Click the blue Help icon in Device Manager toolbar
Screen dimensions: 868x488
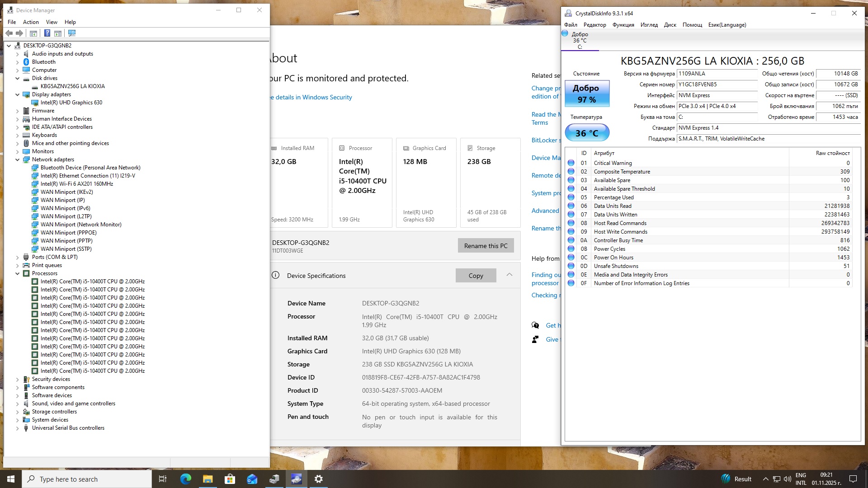click(47, 33)
